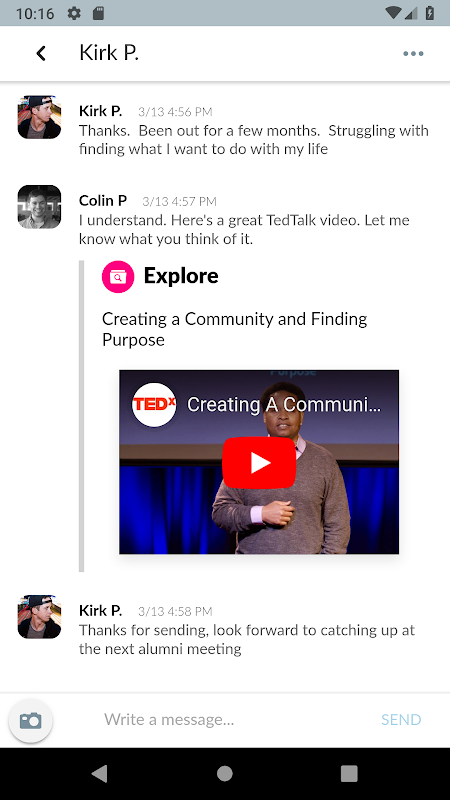Tap the back arrow in header

pos(41,53)
